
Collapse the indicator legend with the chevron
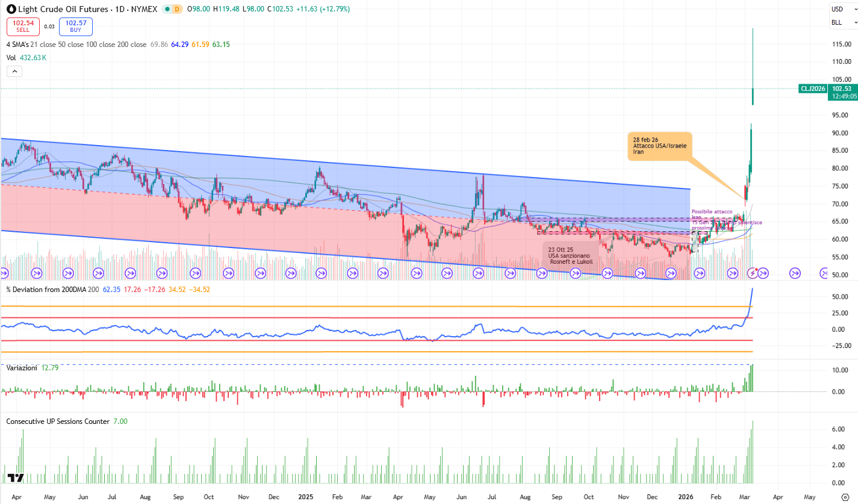(15, 71)
